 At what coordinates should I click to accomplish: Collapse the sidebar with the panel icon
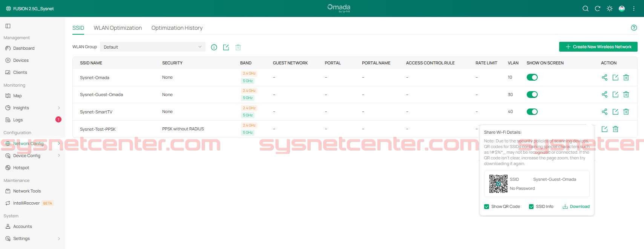pos(8,26)
